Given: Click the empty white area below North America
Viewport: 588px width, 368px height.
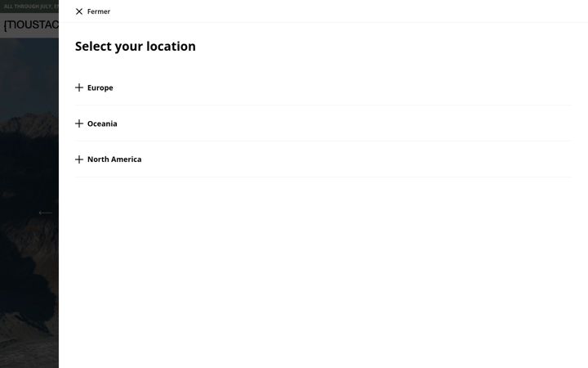Looking at the screenshot, I should pyautogui.click(x=323, y=272).
